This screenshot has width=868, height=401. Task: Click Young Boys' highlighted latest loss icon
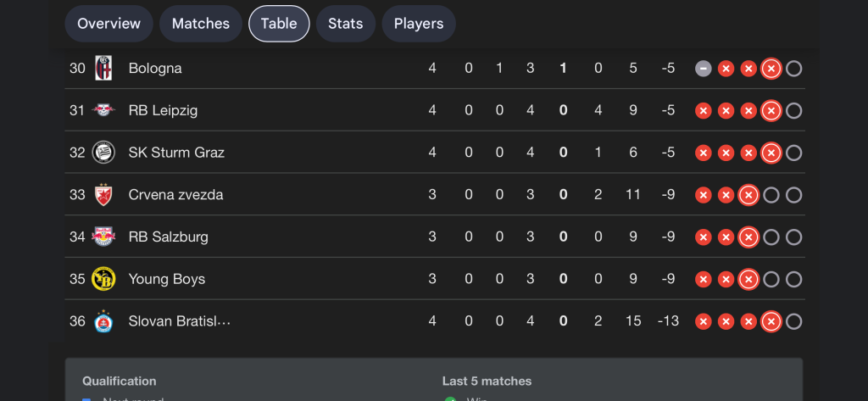click(x=748, y=279)
